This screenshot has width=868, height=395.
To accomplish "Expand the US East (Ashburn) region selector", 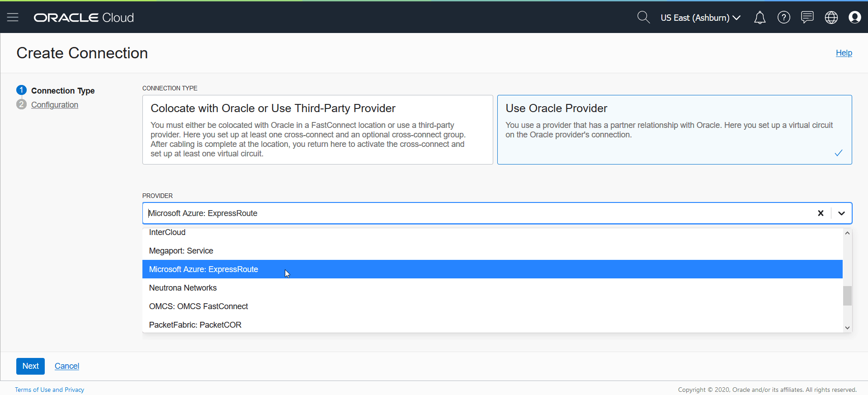I will [700, 18].
